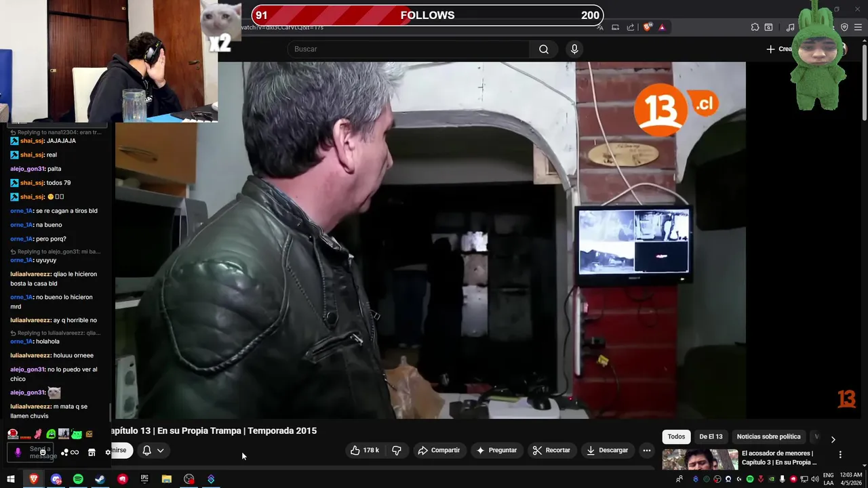Open Brave VPN shield icon
868x488 pixels.
[844, 27]
